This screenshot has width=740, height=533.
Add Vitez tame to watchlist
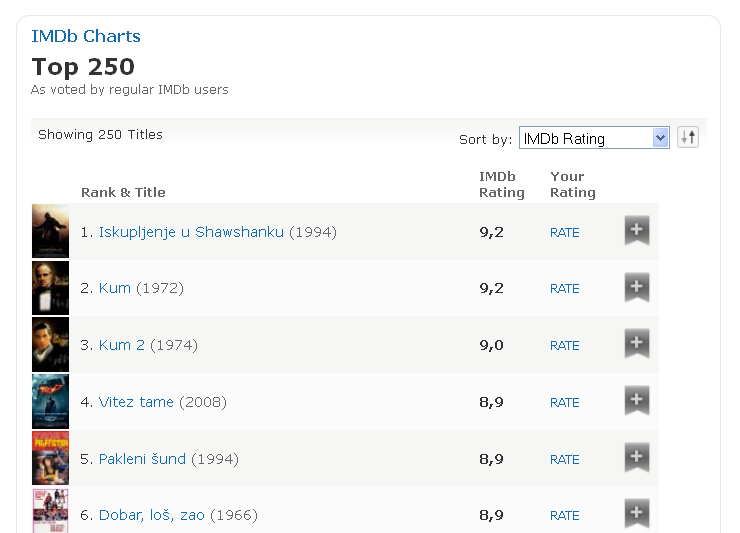[x=637, y=400]
